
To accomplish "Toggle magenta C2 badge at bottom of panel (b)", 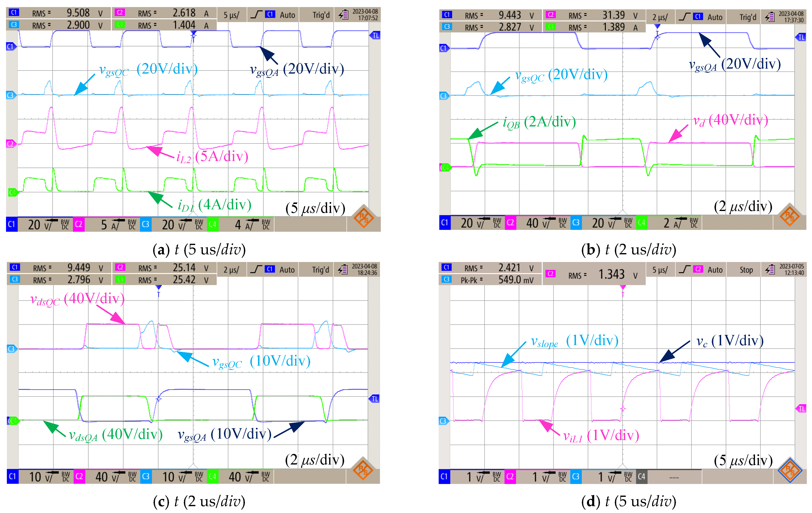I will pyautogui.click(x=510, y=223).
